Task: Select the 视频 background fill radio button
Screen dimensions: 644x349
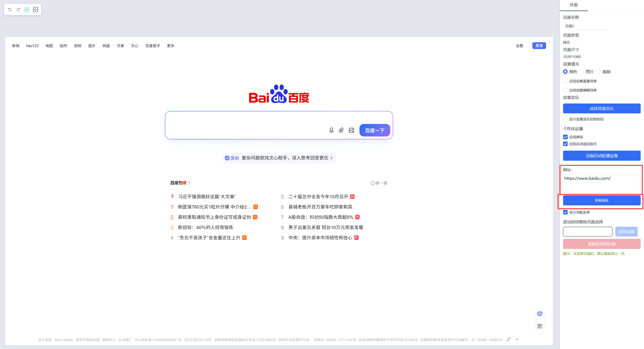Action: (599, 72)
